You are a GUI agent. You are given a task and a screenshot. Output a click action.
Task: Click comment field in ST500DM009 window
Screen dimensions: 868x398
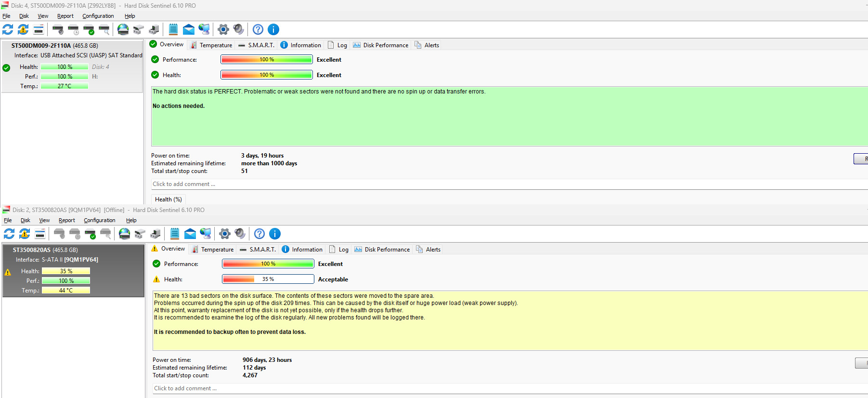tap(509, 184)
